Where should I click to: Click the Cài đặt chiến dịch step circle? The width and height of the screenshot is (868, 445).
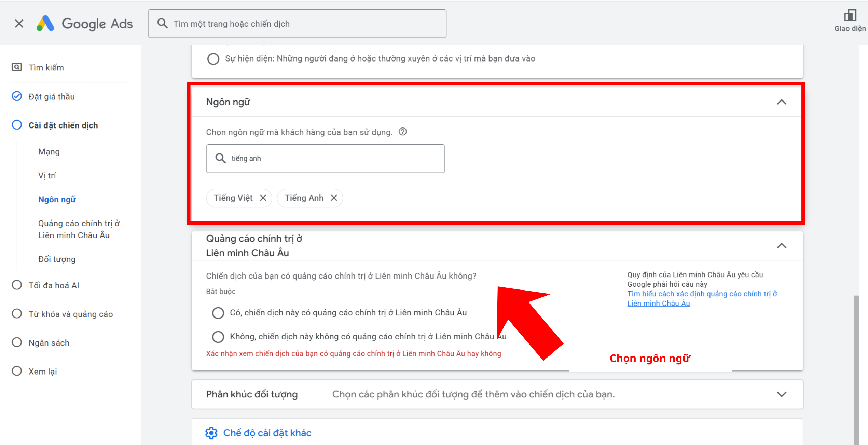tap(17, 125)
